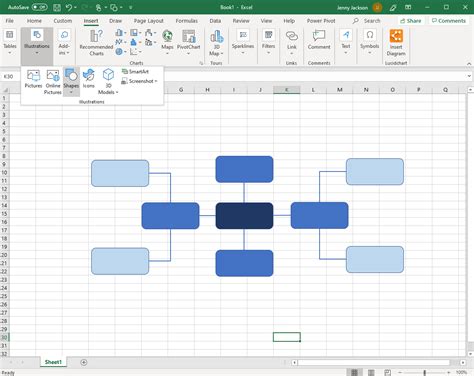Open the Power Pivot tab

(321, 21)
